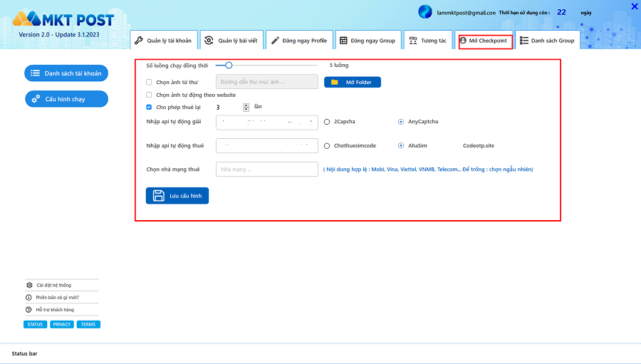Click the user avatar icon beside email
641x364 pixels.
(x=425, y=12)
